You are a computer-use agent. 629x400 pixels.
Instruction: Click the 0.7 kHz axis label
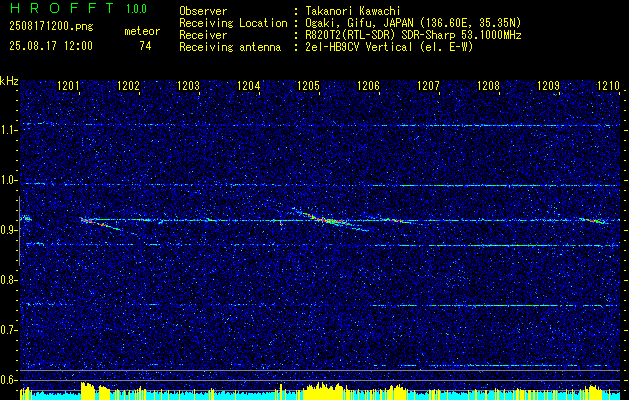[8, 330]
